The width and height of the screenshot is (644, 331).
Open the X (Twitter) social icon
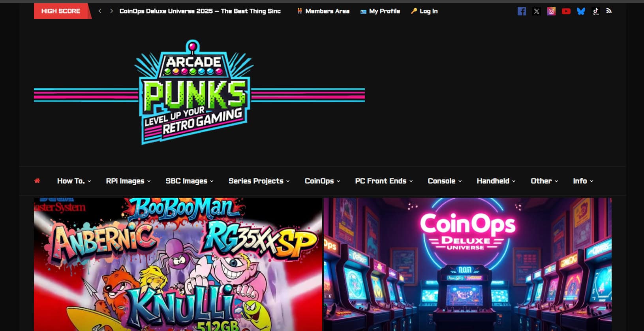click(536, 11)
